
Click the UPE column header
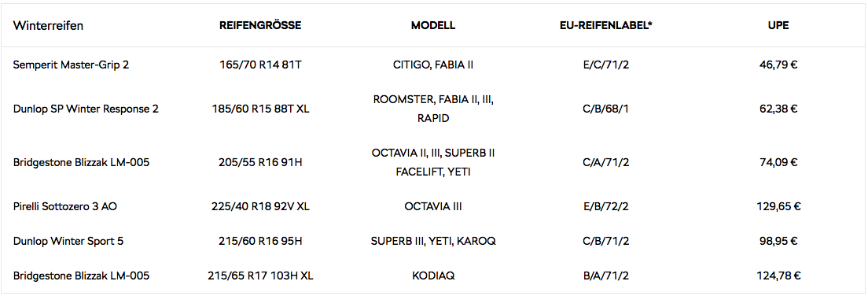(x=778, y=26)
